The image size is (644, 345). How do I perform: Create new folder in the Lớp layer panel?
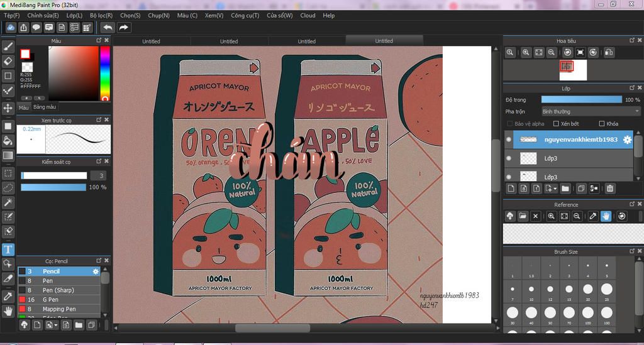tap(565, 189)
